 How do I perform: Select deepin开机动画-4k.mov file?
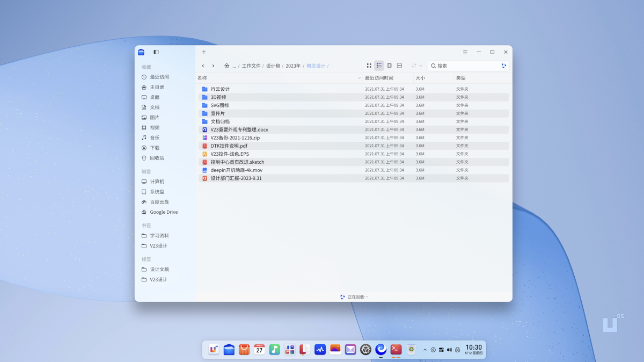pyautogui.click(x=354, y=170)
